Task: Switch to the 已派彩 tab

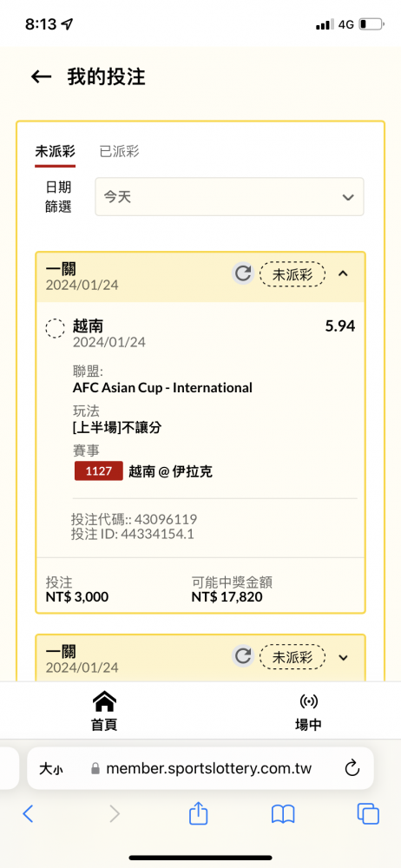Action: tap(119, 151)
